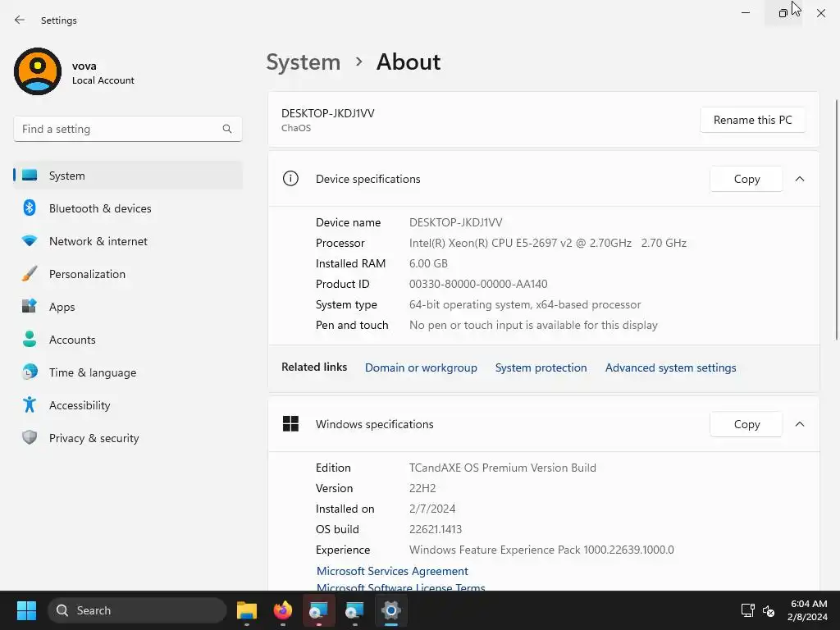Click the Intel Xeon processor value text

click(x=547, y=243)
